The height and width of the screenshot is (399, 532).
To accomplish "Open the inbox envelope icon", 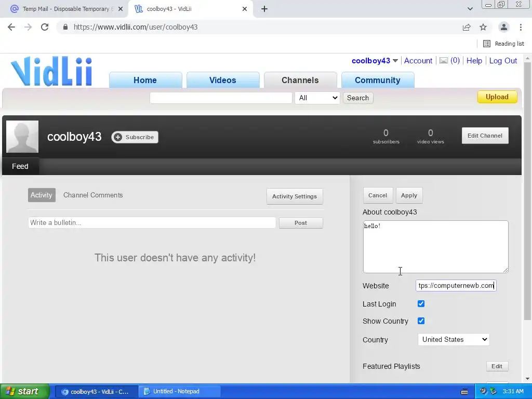I will point(444,60).
